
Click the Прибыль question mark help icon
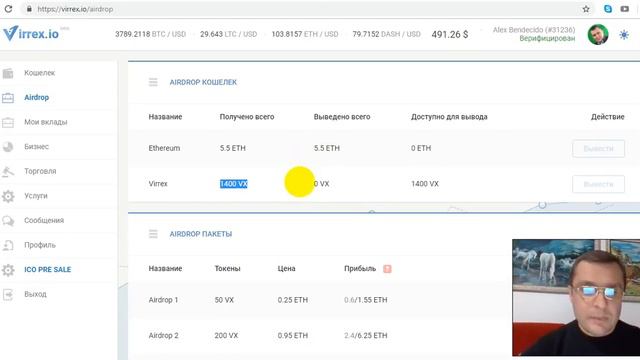coord(387,269)
